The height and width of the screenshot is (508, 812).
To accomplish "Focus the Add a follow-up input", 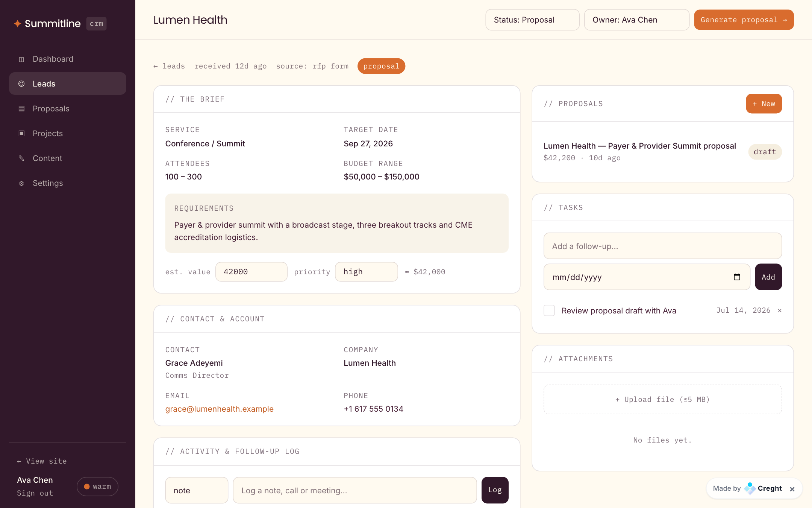I will tap(663, 246).
